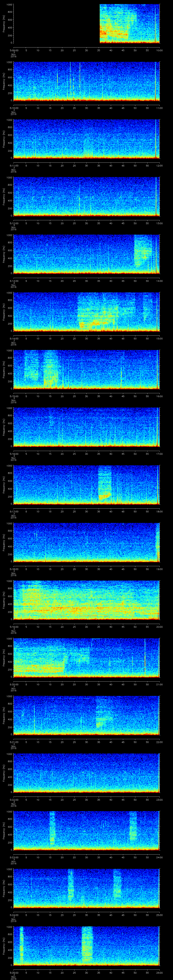The image size is (173, 980).
Task: Click Frequency (Hz) axis label of 5:09:00 panel
Action: [x=4, y=24]
